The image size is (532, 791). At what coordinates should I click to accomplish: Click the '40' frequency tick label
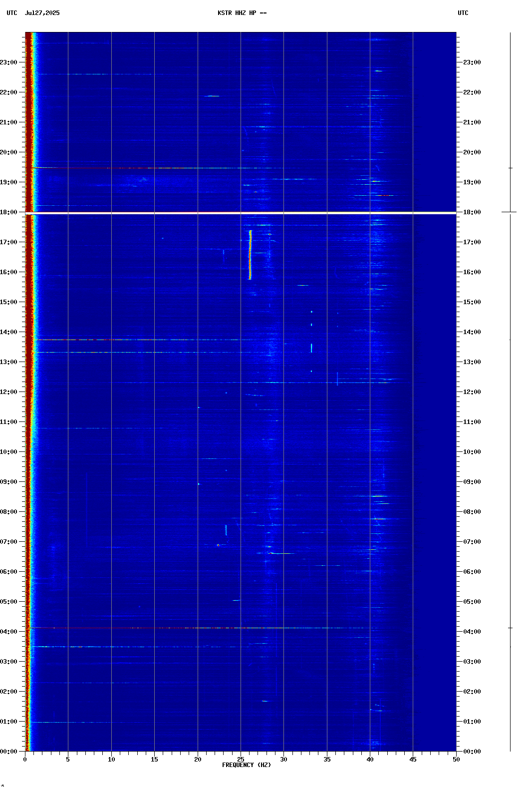(370, 760)
